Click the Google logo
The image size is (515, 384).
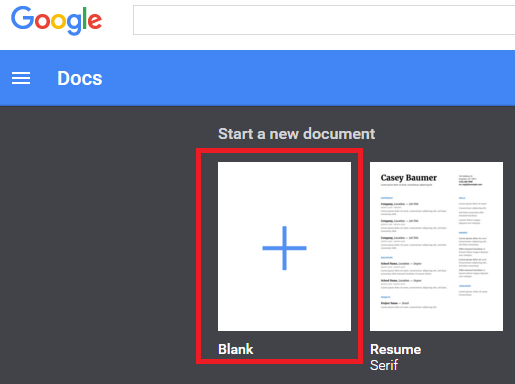pos(56,21)
